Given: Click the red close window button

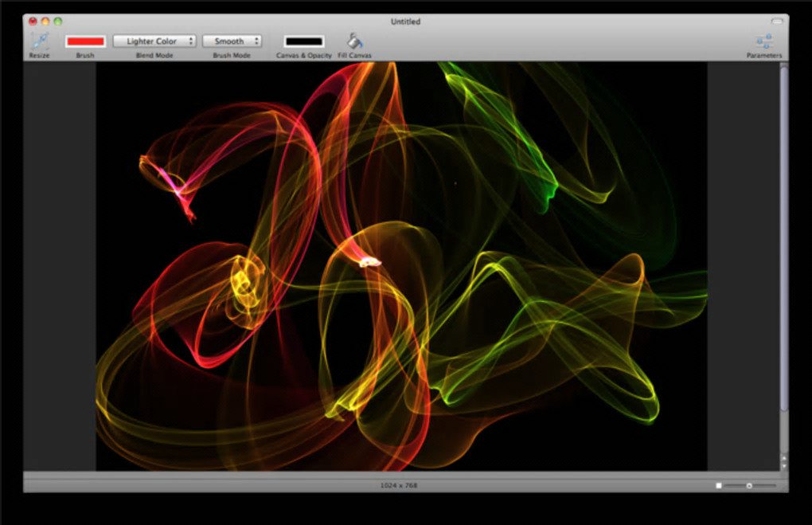Looking at the screenshot, I should coord(33,22).
